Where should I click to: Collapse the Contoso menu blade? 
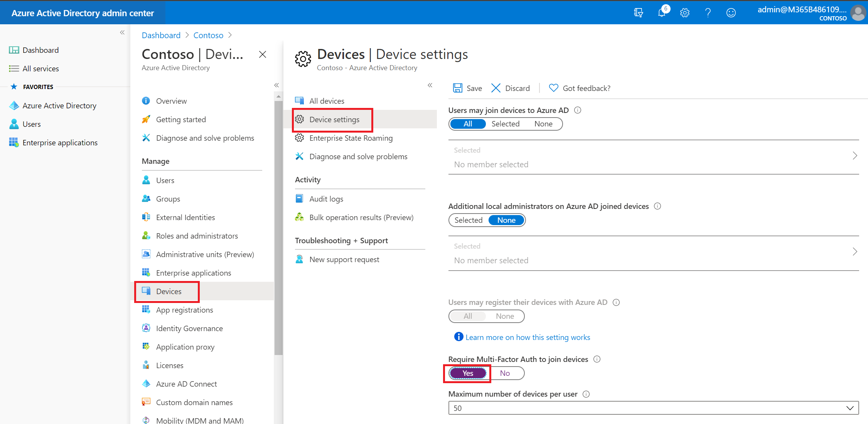pyautogui.click(x=276, y=85)
